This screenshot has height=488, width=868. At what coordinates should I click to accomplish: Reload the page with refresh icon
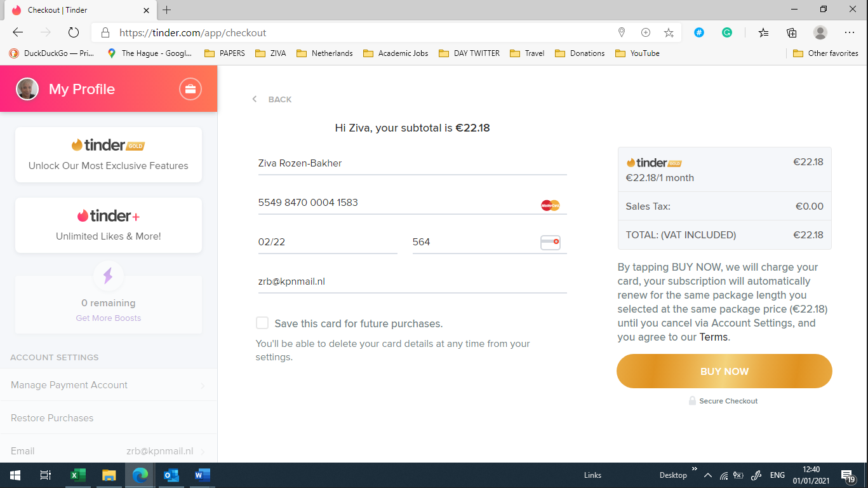pyautogui.click(x=73, y=32)
